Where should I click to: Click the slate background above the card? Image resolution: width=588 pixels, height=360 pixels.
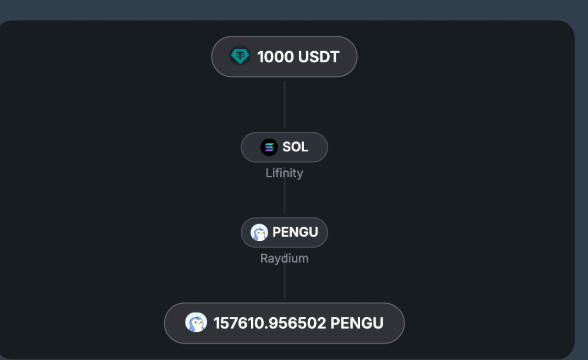[x=294, y=9]
